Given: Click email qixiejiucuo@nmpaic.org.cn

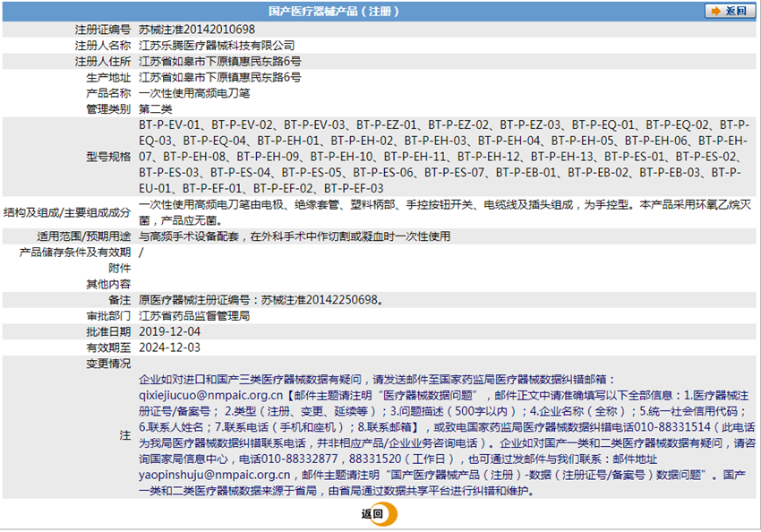Looking at the screenshot, I should click(x=210, y=396).
